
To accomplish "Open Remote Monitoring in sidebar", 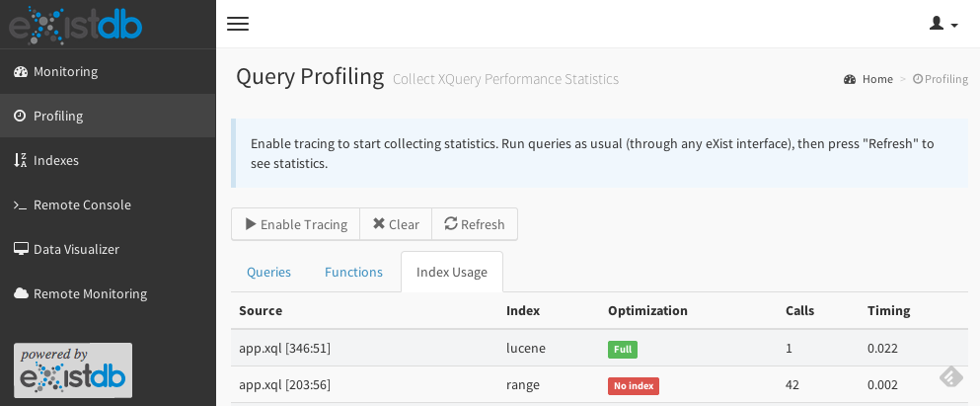I will 90,293.
